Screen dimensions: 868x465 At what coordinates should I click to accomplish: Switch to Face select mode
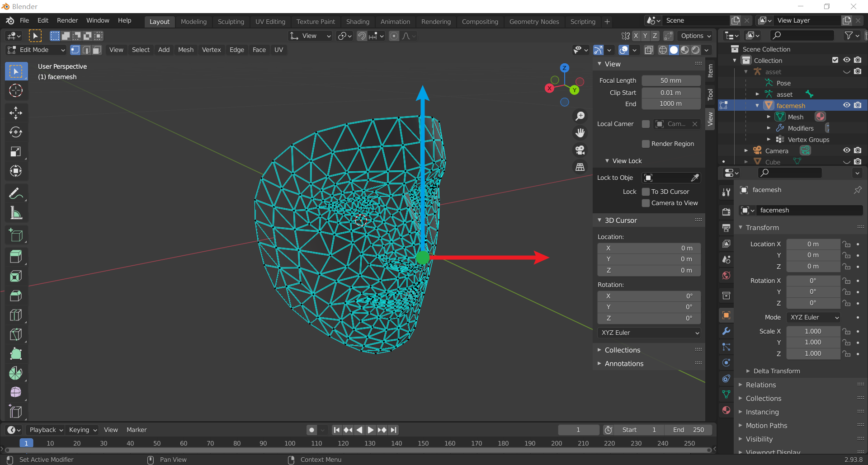[97, 50]
